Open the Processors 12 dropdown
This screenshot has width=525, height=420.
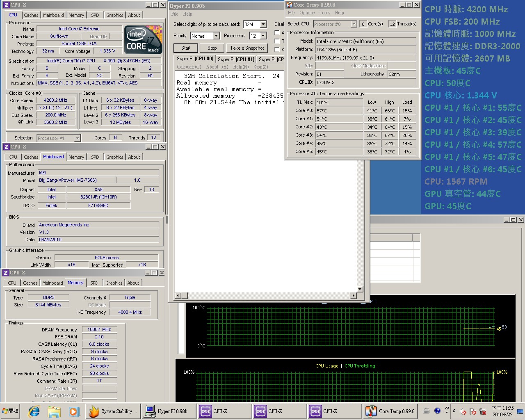tap(263, 36)
